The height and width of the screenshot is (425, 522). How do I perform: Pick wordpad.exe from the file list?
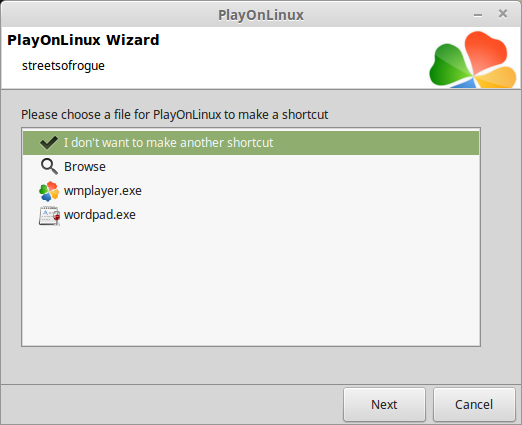(x=251, y=215)
